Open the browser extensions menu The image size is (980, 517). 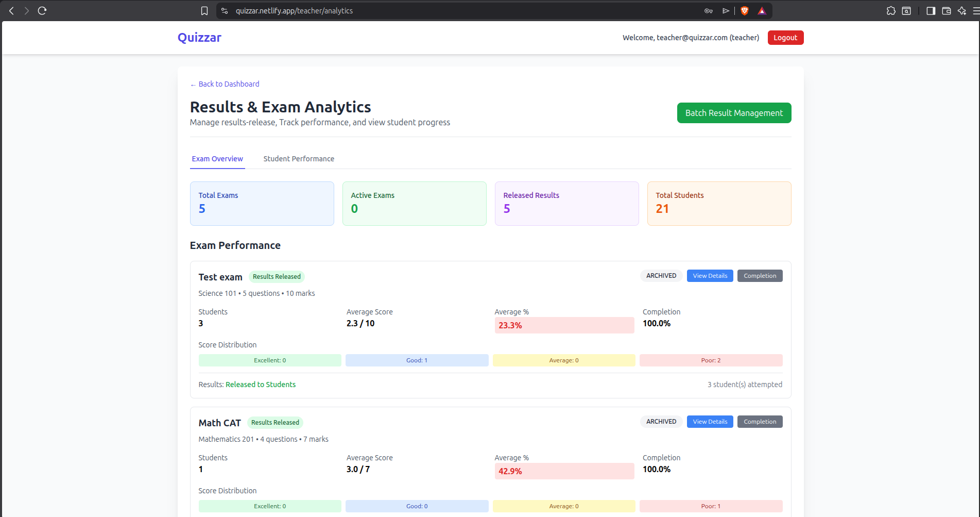click(x=890, y=10)
